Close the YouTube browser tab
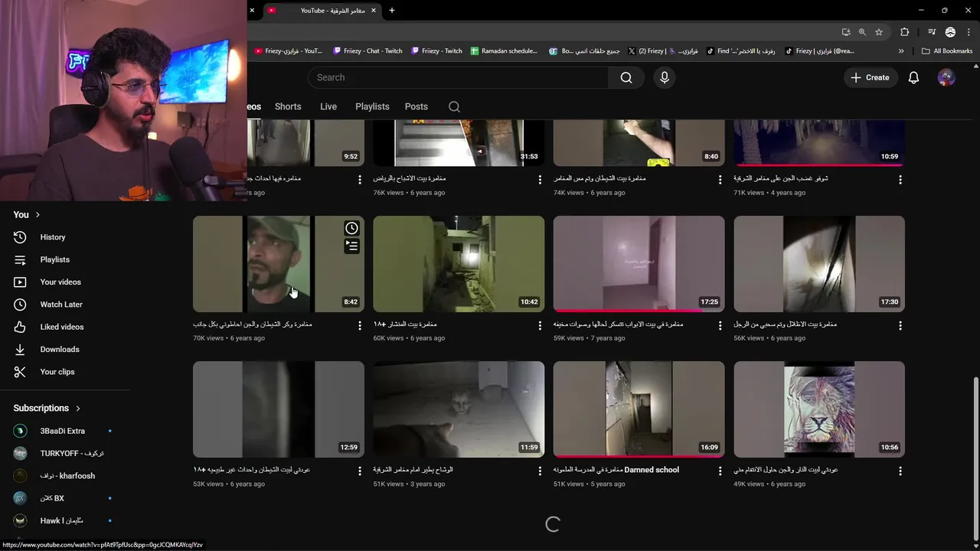 374,11
